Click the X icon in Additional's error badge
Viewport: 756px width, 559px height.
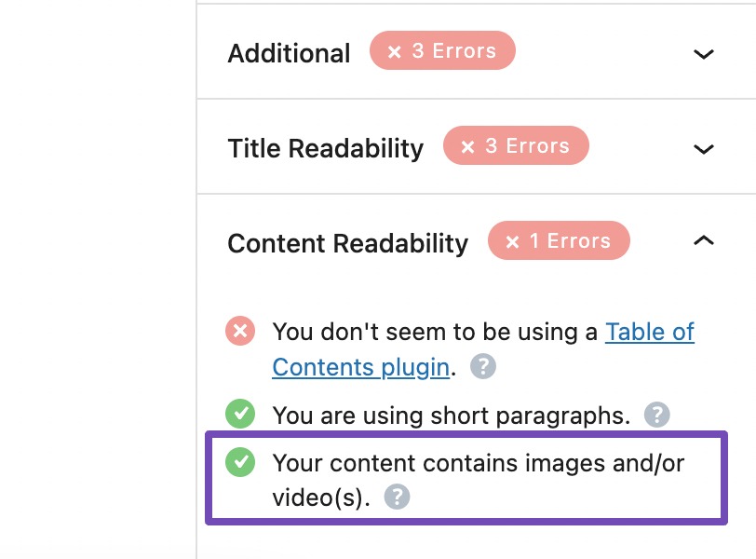click(x=395, y=51)
